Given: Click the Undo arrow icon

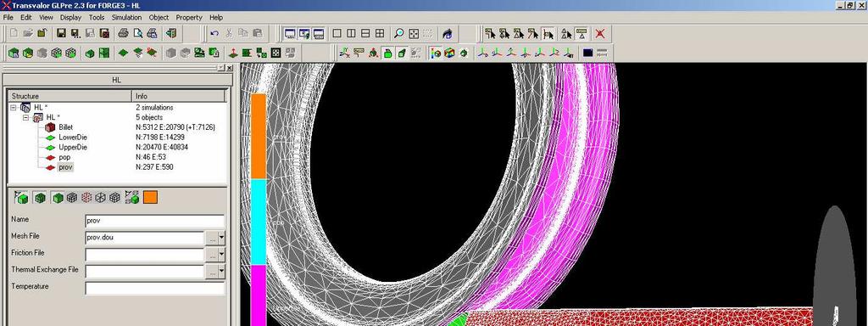Looking at the screenshot, I should click(214, 33).
